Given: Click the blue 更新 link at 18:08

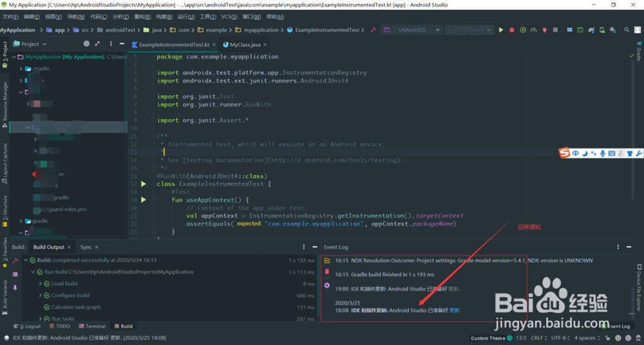Looking at the screenshot, I should tap(455, 310).
